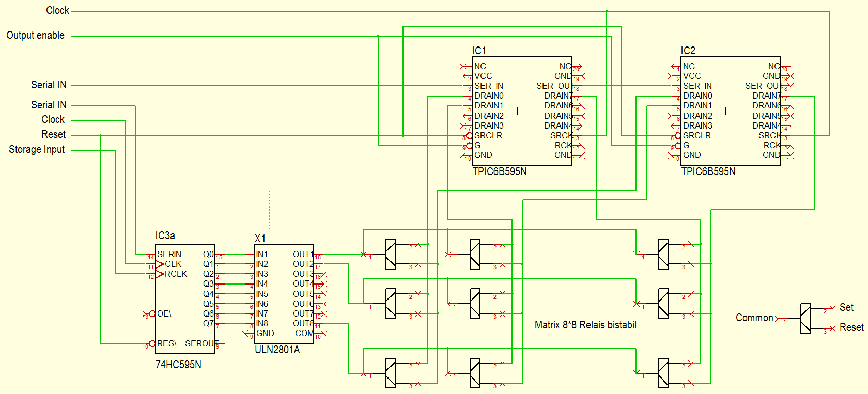Select the SER_OUT pin of IC2
The height and width of the screenshot is (394, 868).
point(763,86)
